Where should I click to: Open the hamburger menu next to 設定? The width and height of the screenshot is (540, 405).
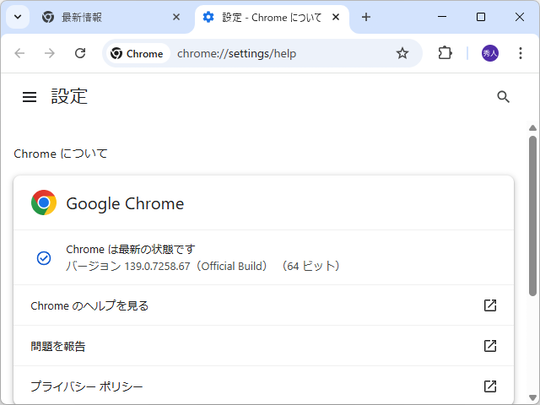[x=29, y=97]
